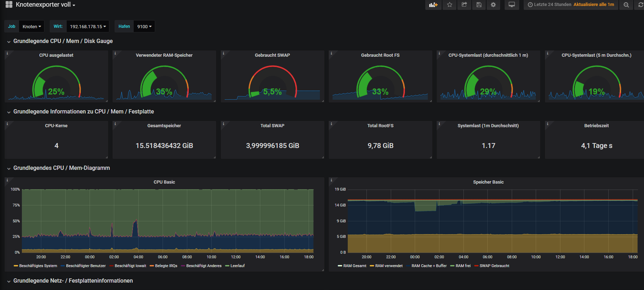The height and width of the screenshot is (290, 644).
Task: Open the Wirt host dropdown 192.168.178.15
Action: coord(88,26)
